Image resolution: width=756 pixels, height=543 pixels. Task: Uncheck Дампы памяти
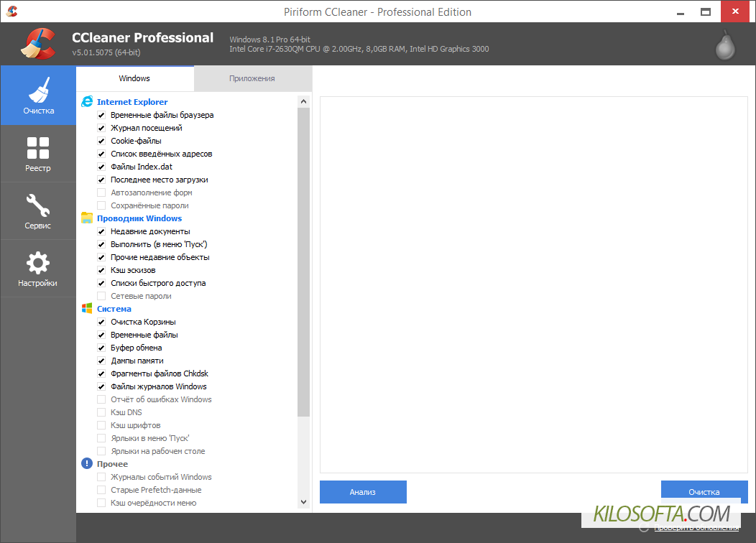coord(101,361)
